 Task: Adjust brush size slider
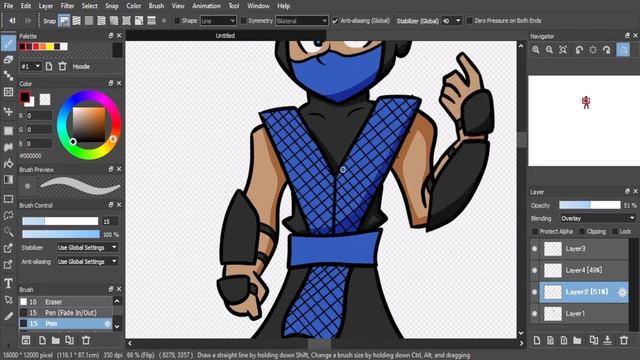(60, 221)
